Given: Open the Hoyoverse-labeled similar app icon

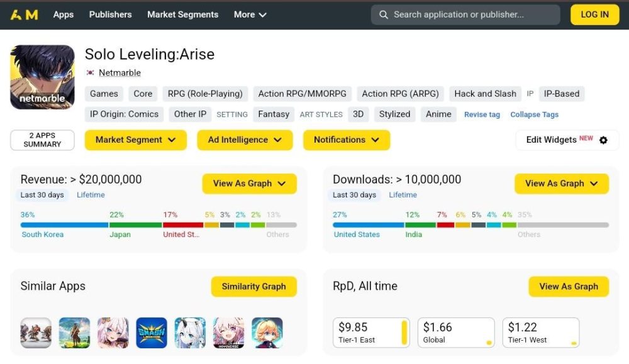Looking at the screenshot, I should pos(228,333).
